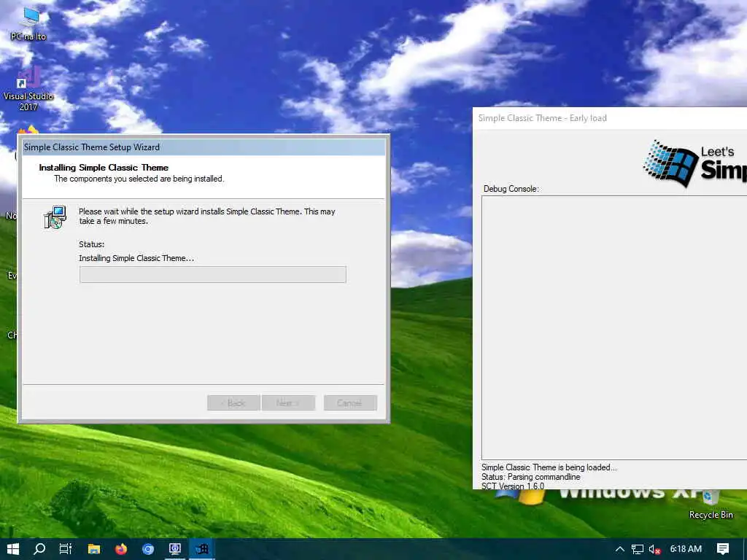The image size is (747, 560).
Task: Click the 'Installing Simple Classic Theme' heading
Action: [x=104, y=168]
